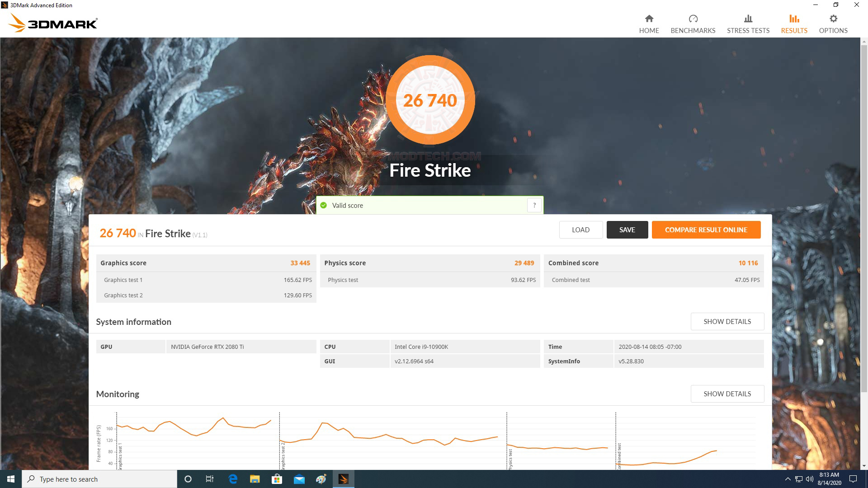Enable task view toggle on taskbar
The height and width of the screenshot is (488, 868).
210,479
